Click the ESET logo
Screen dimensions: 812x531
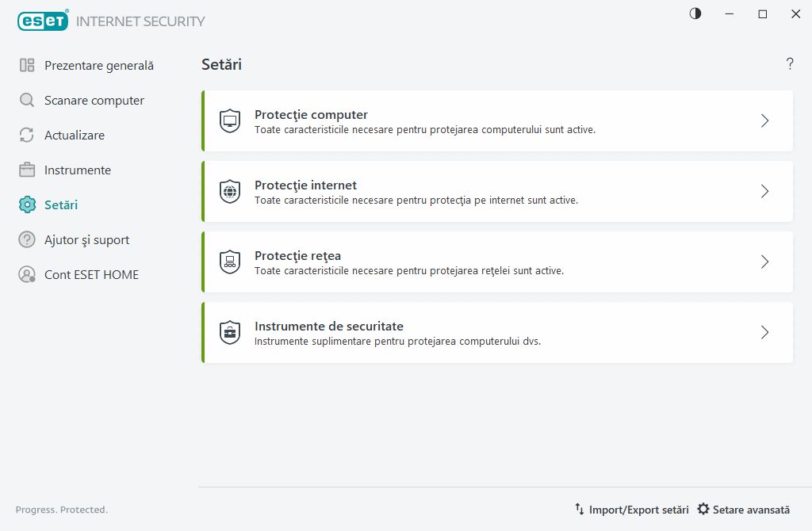[x=43, y=20]
